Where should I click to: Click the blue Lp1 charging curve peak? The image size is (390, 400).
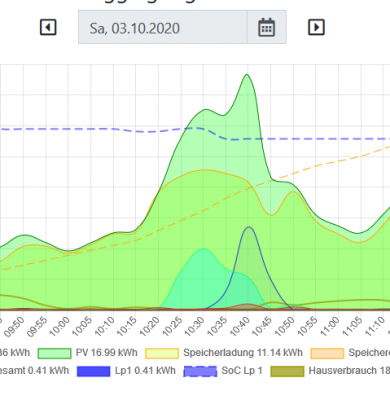pos(249,227)
